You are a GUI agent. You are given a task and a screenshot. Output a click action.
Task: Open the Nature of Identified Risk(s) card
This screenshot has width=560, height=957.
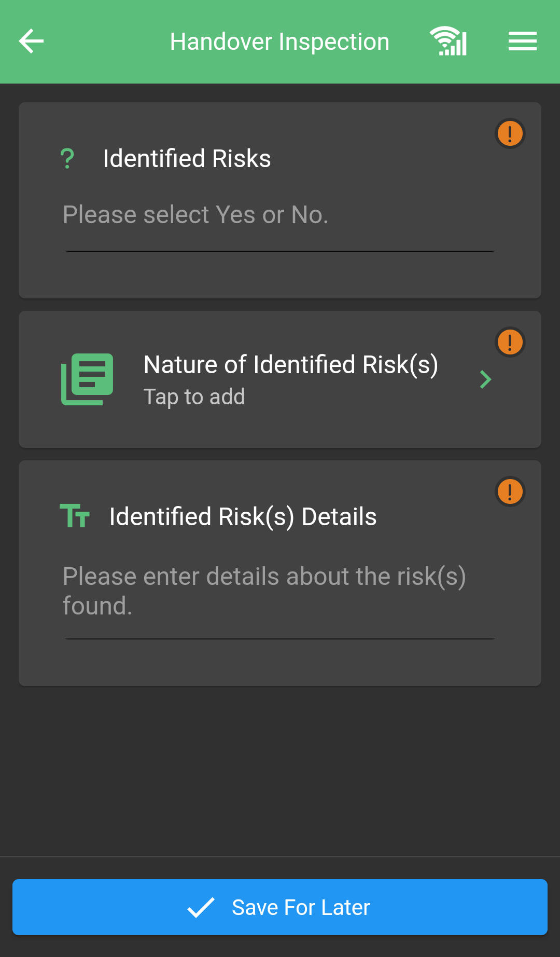280,379
